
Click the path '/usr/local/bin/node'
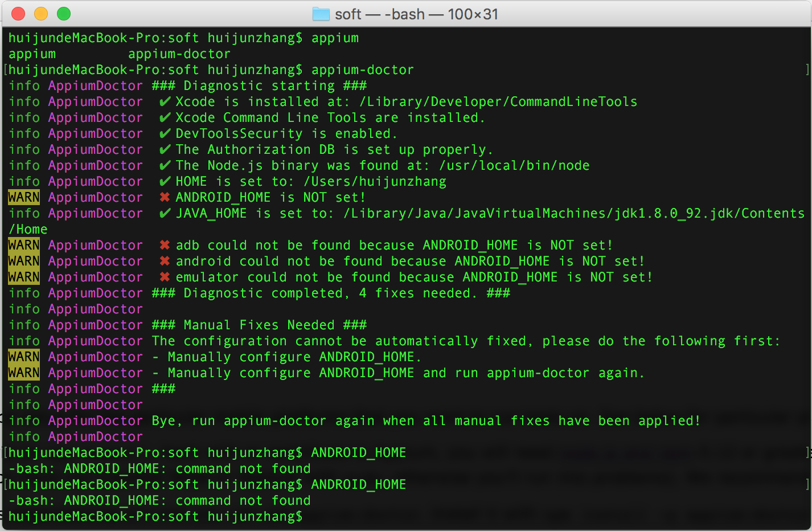(x=514, y=165)
